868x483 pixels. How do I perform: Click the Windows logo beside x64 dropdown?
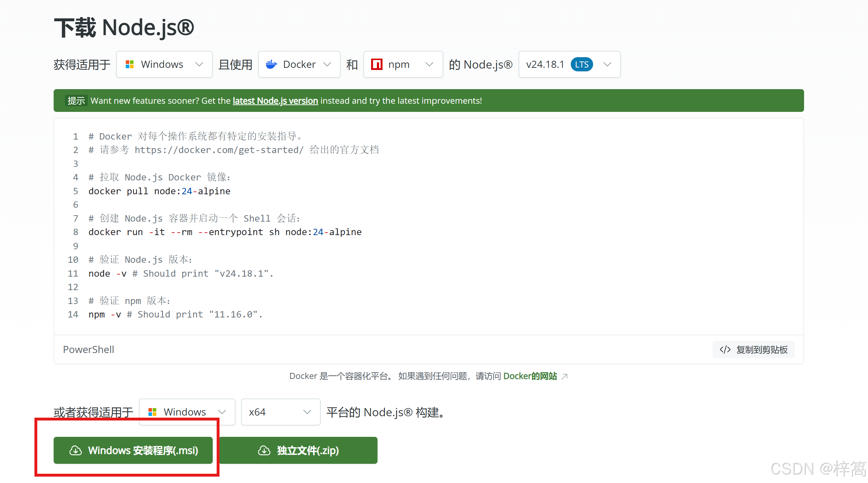pos(152,412)
